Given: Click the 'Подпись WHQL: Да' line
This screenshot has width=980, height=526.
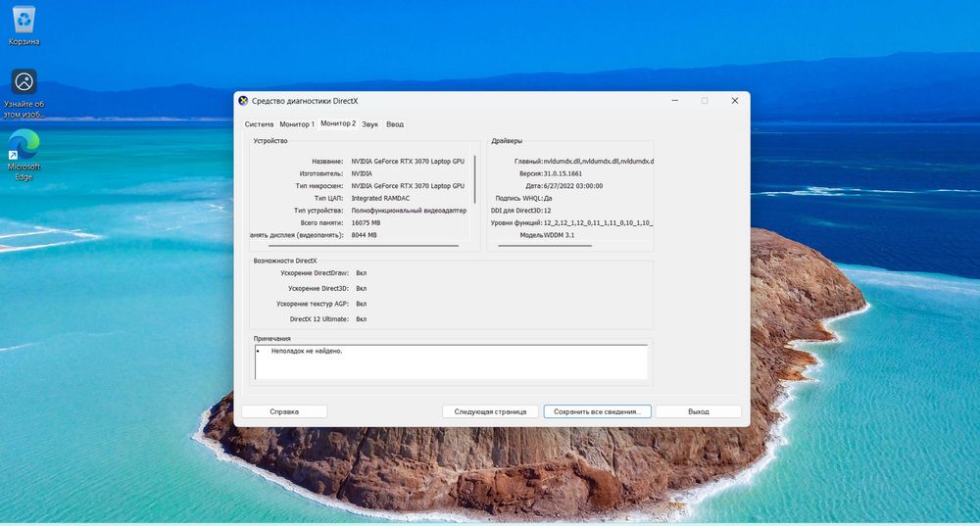Looking at the screenshot, I should [x=523, y=198].
